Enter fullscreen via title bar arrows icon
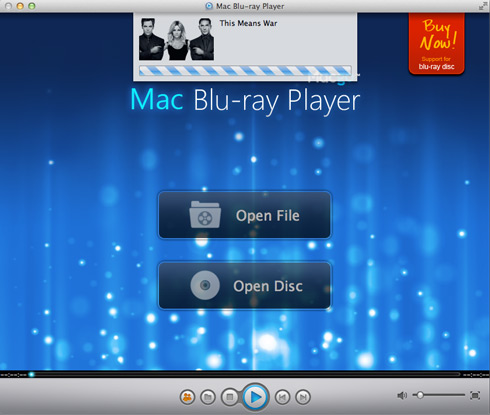The width and height of the screenshot is (490, 415). click(x=482, y=6)
